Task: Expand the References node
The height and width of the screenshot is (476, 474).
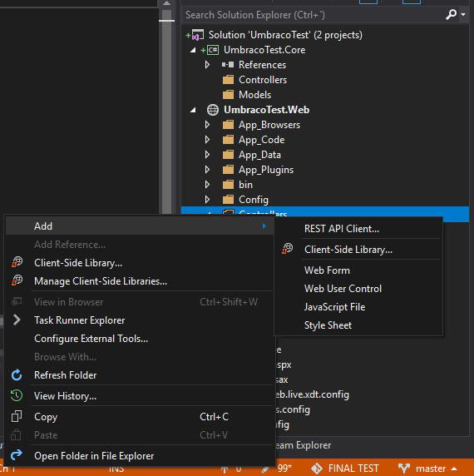Action: point(207,65)
